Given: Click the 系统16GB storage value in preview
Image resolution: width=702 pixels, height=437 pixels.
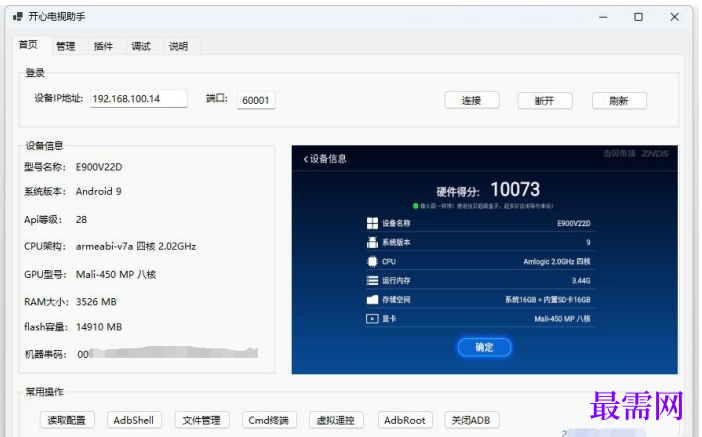Looking at the screenshot, I should (x=548, y=300).
